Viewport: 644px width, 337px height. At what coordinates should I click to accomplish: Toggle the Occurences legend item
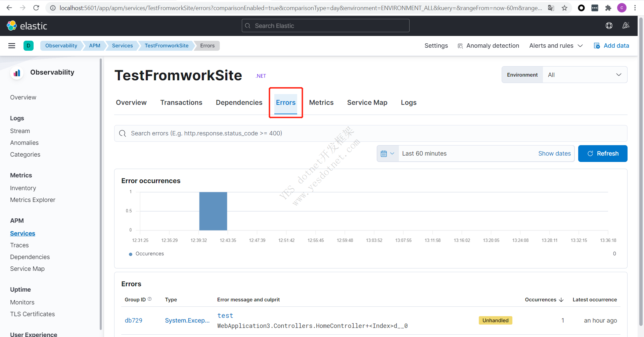[146, 254]
